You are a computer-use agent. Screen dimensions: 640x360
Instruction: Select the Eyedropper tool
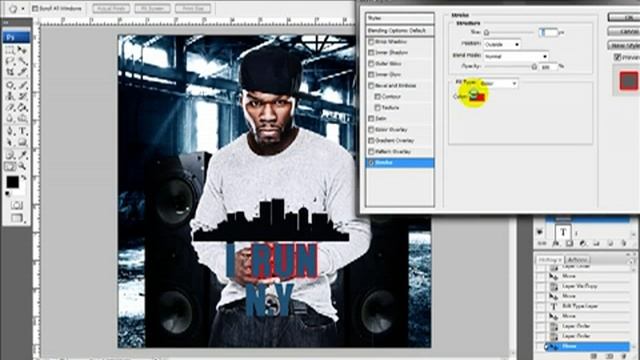point(22,155)
